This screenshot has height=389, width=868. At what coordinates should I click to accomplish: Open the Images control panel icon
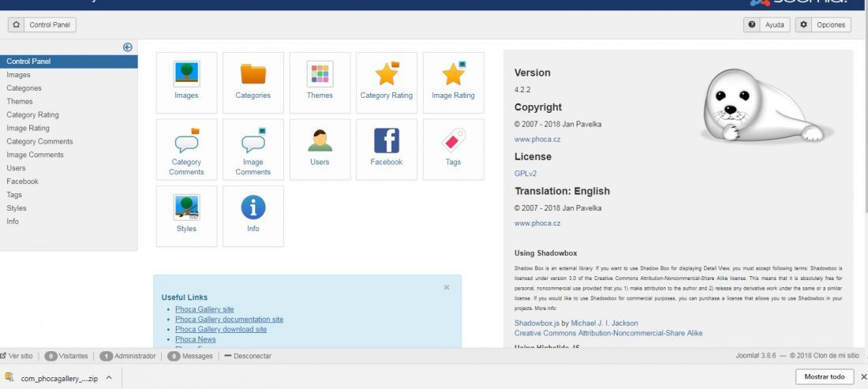coord(186,82)
